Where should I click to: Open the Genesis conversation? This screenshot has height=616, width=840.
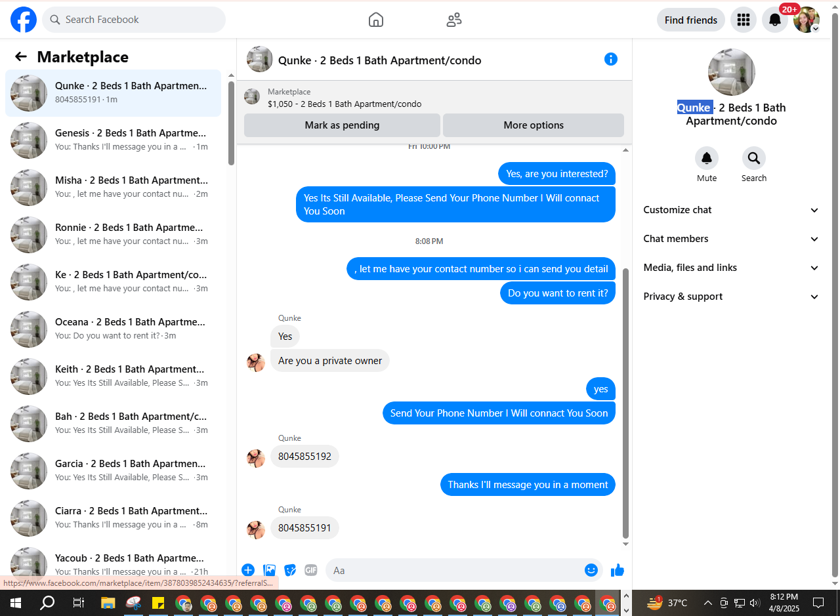click(x=113, y=140)
